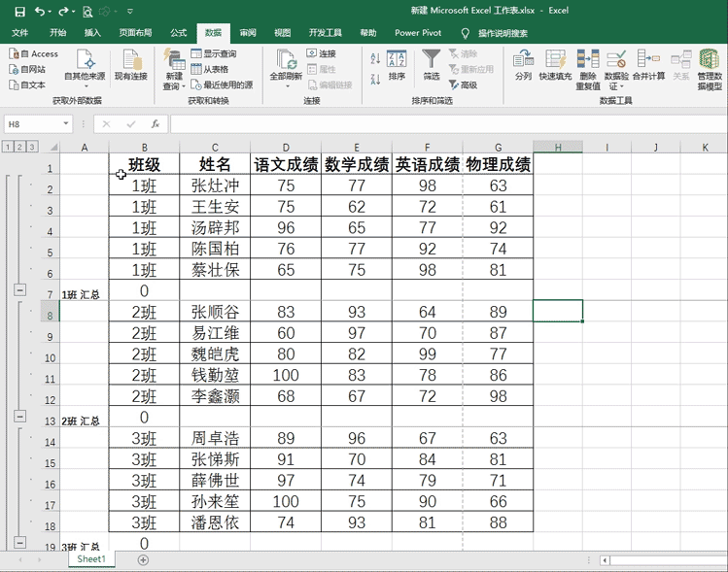
Task: Click Show Queries (显示查询)
Action: [x=214, y=53]
